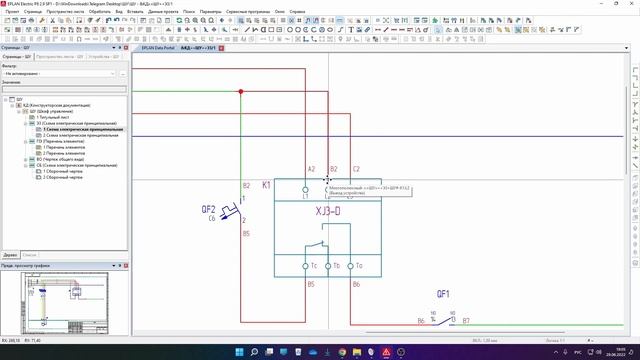Select the Spline curve tool
Image resolution: width=640 pixels, height=360 pixels.
(x=340, y=30)
